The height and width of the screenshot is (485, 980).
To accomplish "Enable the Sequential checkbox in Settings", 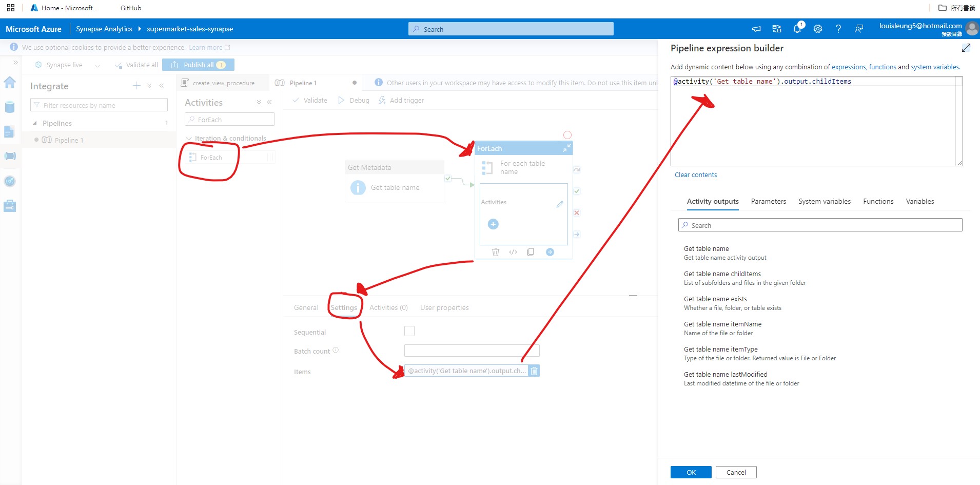I will coord(409,331).
